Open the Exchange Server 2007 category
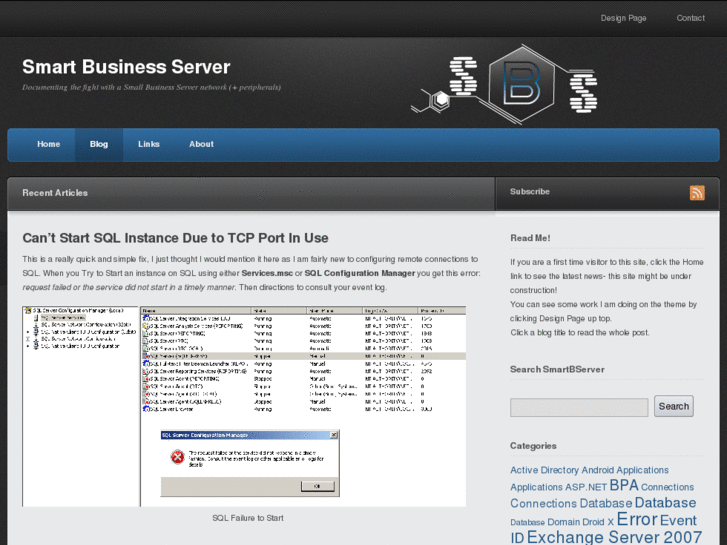Screen dimensions: 727x545 coord(614,537)
